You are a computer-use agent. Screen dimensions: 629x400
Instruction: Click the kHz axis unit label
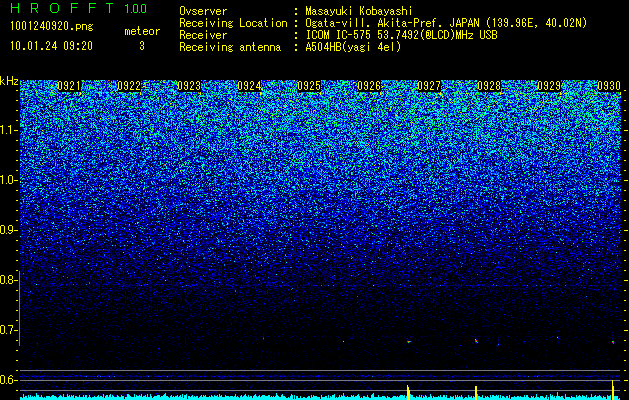point(9,81)
